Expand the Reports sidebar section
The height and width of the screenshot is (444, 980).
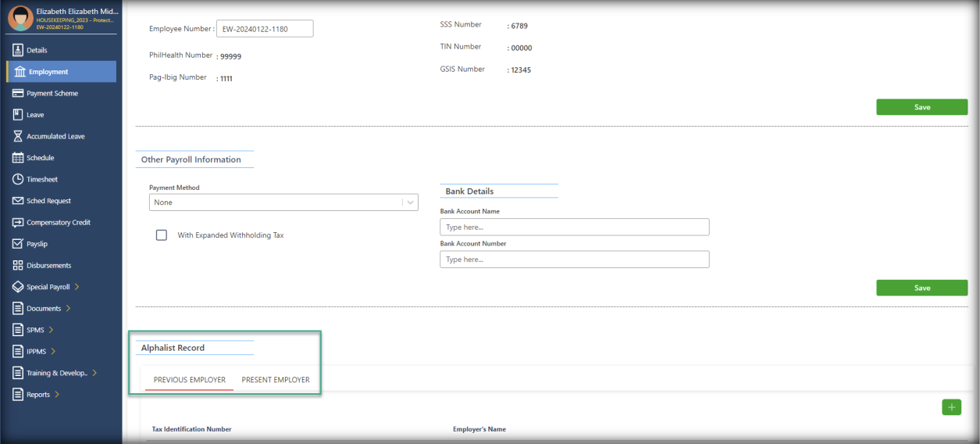point(57,395)
